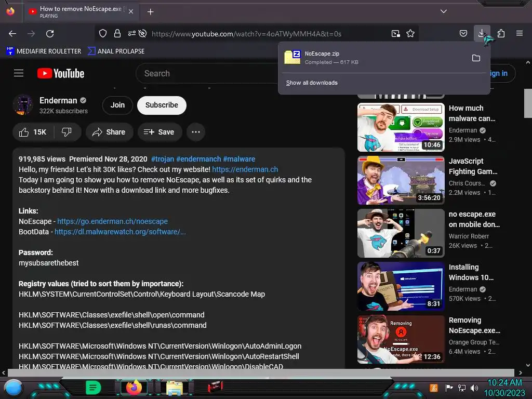Image resolution: width=532 pixels, height=399 pixels.
Task: Open Installing Windows 10 video thumbnail
Action: point(401,286)
